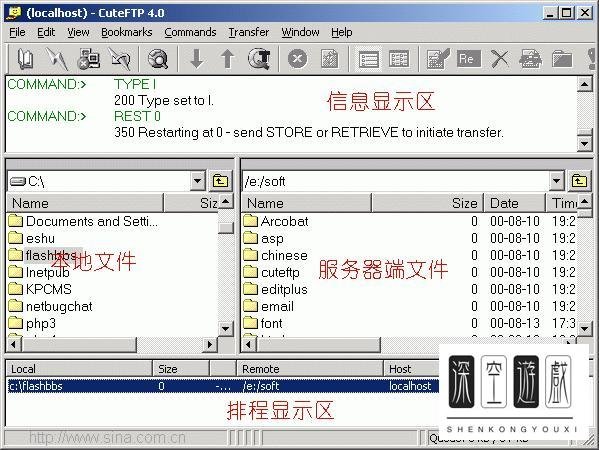Select local folder Inetpub

click(39, 272)
